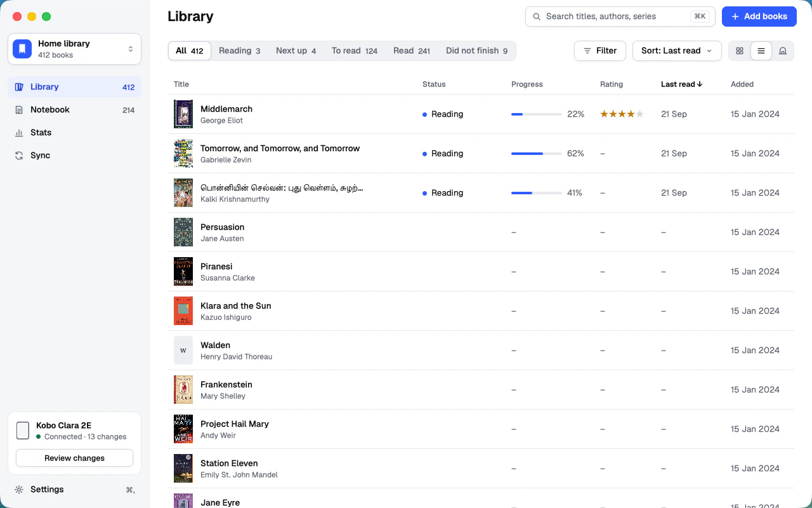The image size is (812, 508).
Task: Open Klara and the Sun cover
Action: 183,311
